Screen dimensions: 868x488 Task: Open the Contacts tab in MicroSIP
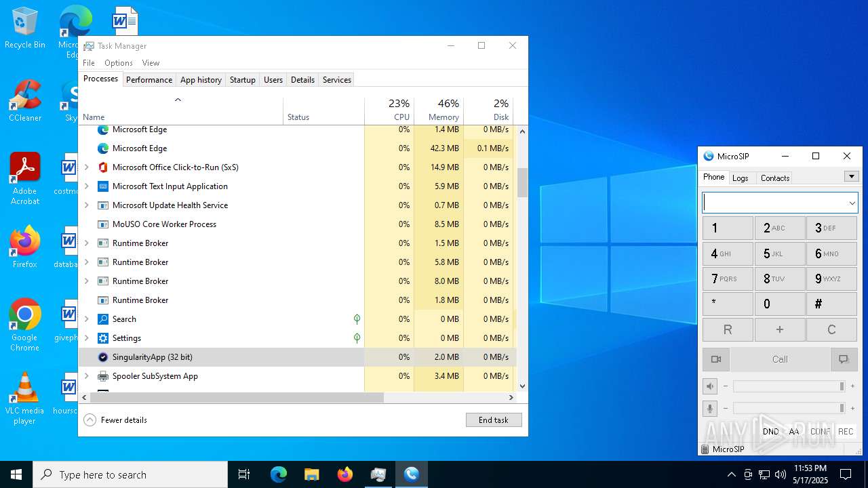click(775, 178)
